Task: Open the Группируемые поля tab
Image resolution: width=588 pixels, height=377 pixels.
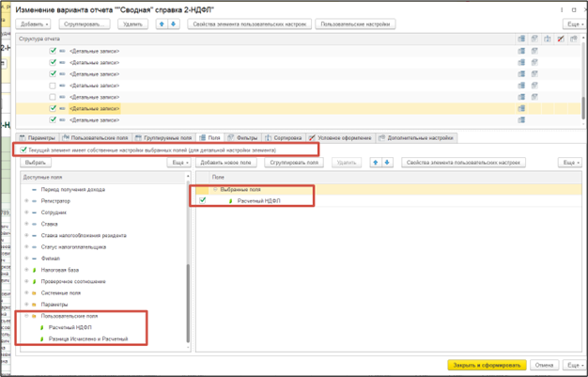Action: tap(163, 138)
